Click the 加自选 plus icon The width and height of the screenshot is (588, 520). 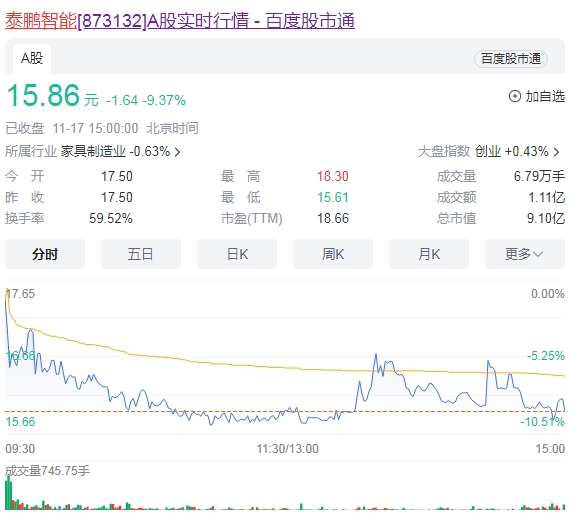[x=514, y=96]
